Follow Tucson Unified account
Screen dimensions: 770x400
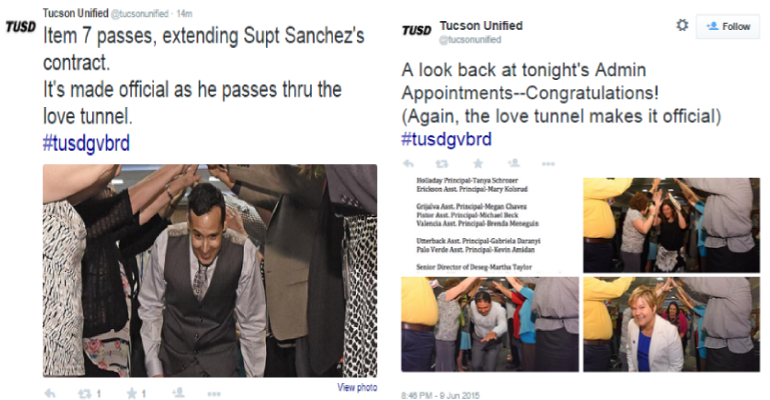(x=728, y=27)
